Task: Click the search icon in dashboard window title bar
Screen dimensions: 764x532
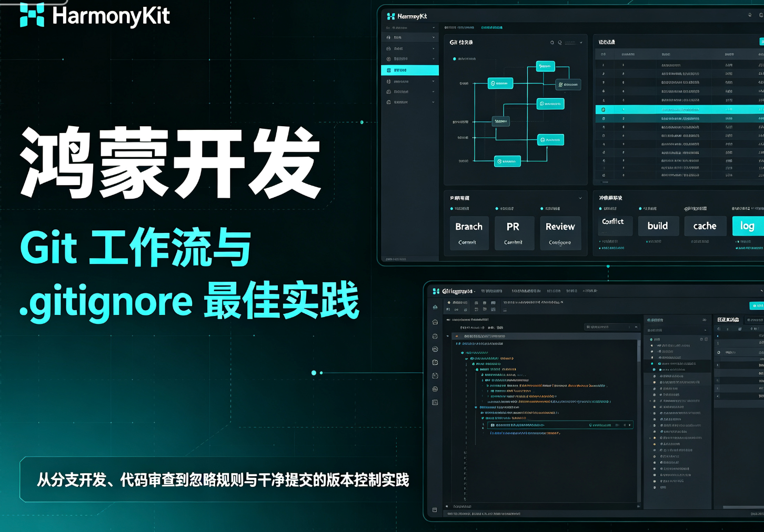Action: click(x=750, y=15)
